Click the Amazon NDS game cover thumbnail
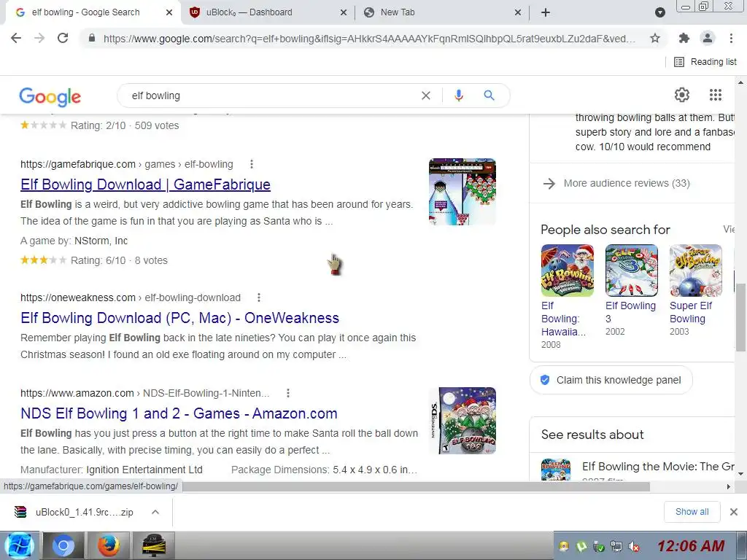Image resolution: width=747 pixels, height=560 pixels. [462, 421]
